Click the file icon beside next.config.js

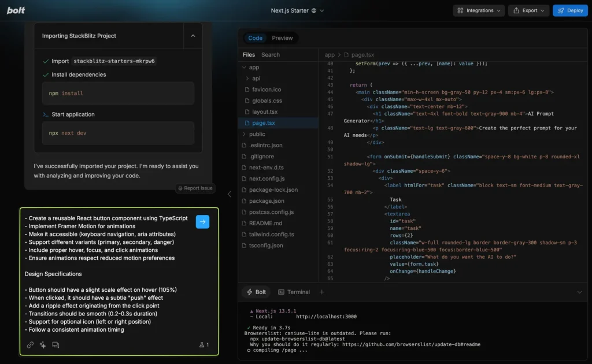(x=244, y=179)
